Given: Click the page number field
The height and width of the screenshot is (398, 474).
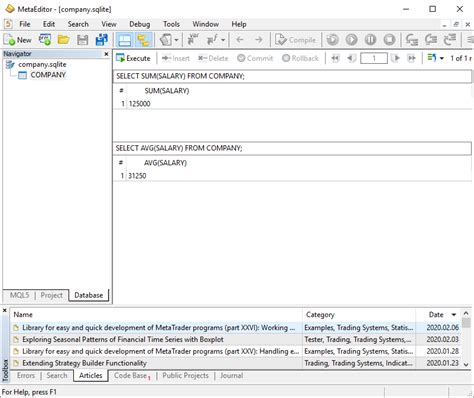Looking at the screenshot, I should pos(374,58).
